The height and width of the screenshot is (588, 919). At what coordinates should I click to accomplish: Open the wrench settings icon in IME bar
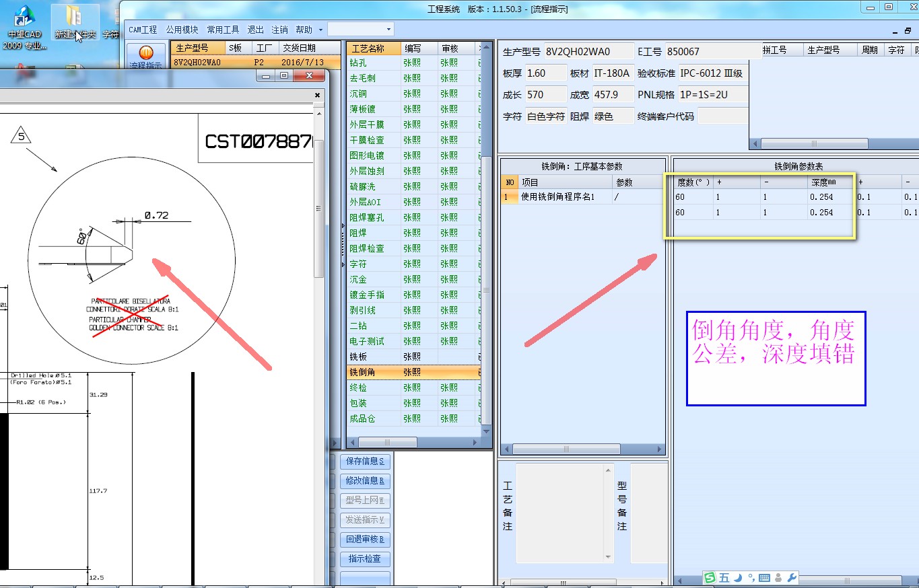[x=792, y=577]
